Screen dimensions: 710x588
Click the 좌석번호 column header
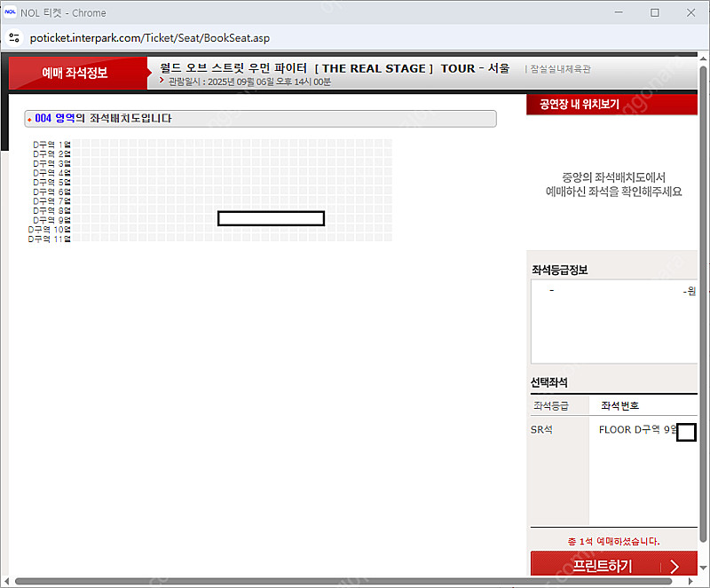coord(619,405)
